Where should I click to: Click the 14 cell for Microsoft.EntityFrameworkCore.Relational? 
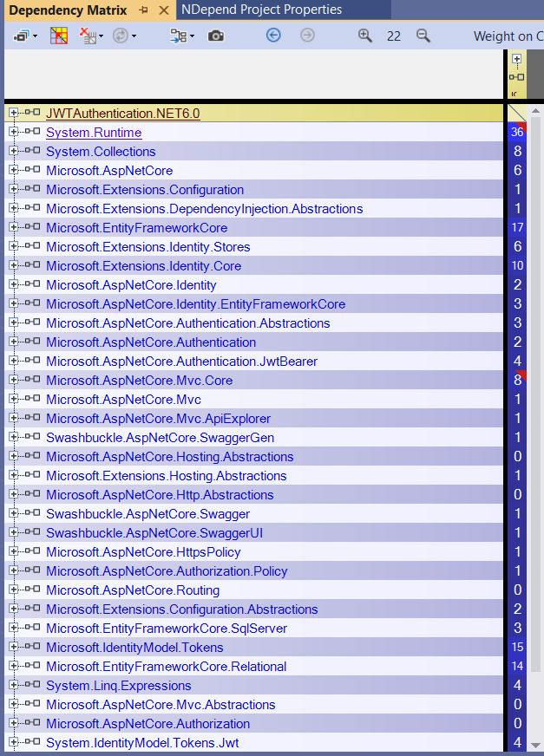pyautogui.click(x=517, y=666)
